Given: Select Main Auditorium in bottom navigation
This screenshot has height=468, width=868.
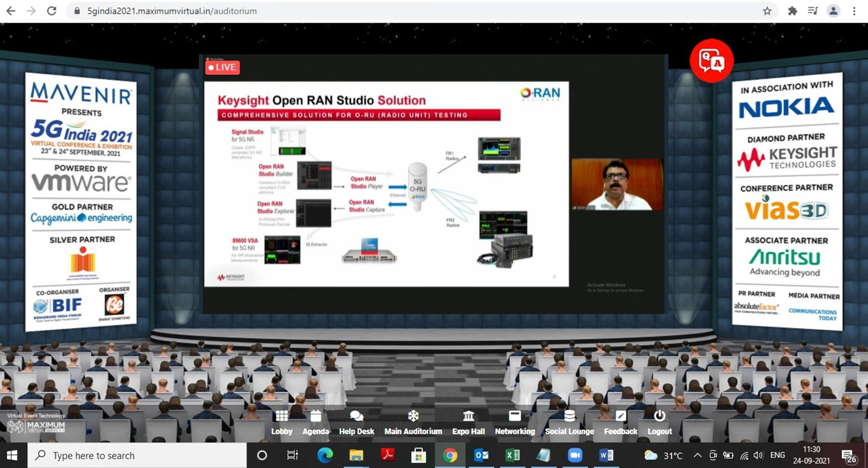Looking at the screenshot, I should (413, 423).
